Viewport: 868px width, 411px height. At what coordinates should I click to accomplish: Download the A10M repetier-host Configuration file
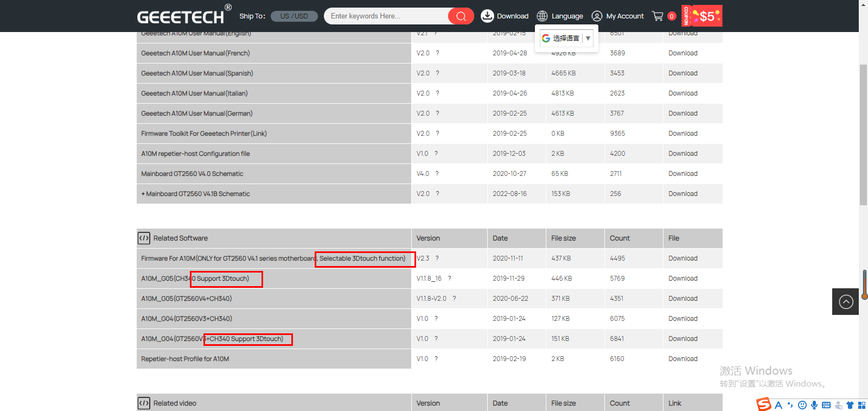[x=683, y=154]
